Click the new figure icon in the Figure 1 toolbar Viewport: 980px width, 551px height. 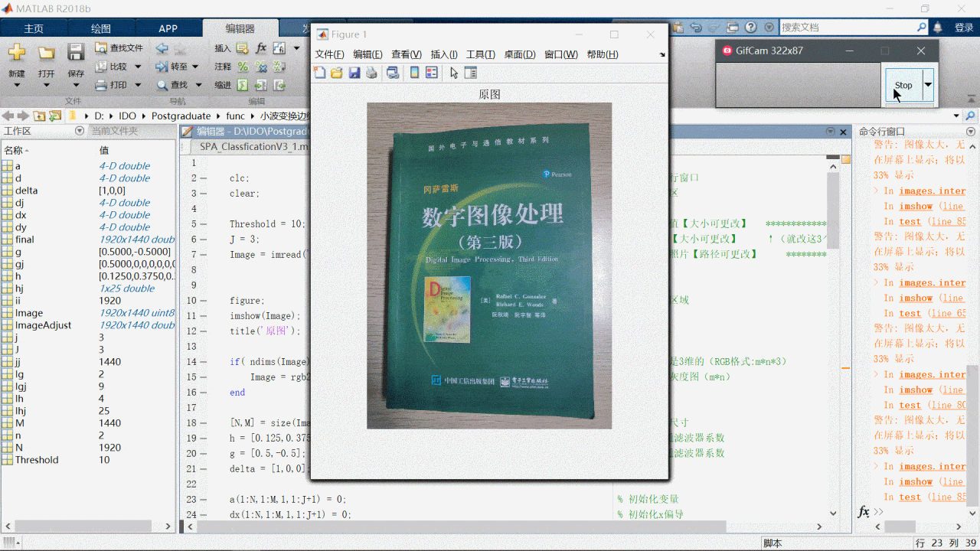(x=319, y=73)
